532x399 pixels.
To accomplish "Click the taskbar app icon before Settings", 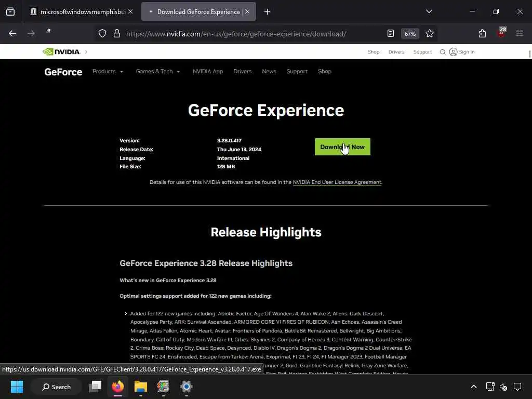I will [x=163, y=387].
